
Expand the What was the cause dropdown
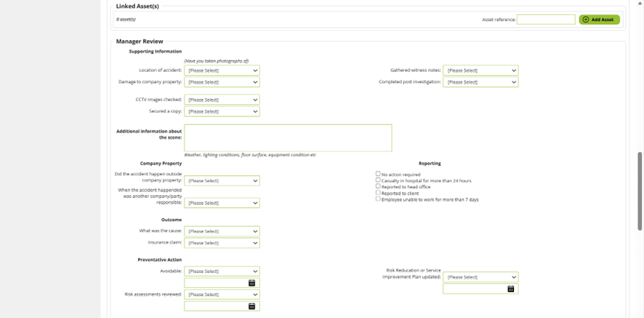point(222,232)
